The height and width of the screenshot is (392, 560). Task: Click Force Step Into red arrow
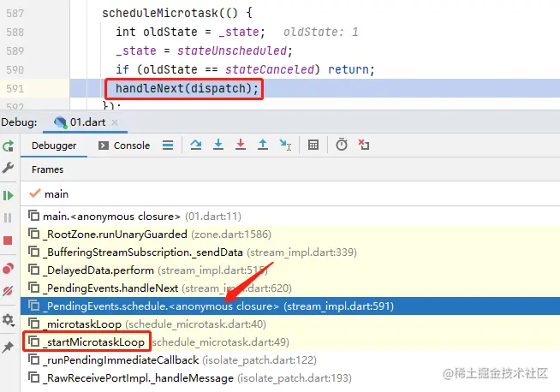coord(241,145)
